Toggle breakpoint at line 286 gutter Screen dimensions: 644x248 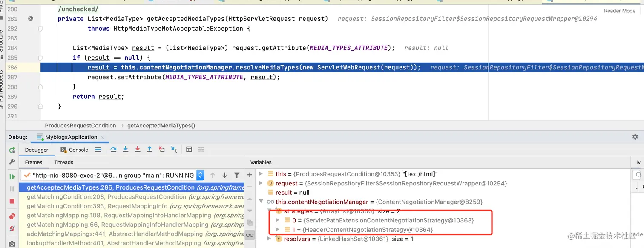click(31, 67)
